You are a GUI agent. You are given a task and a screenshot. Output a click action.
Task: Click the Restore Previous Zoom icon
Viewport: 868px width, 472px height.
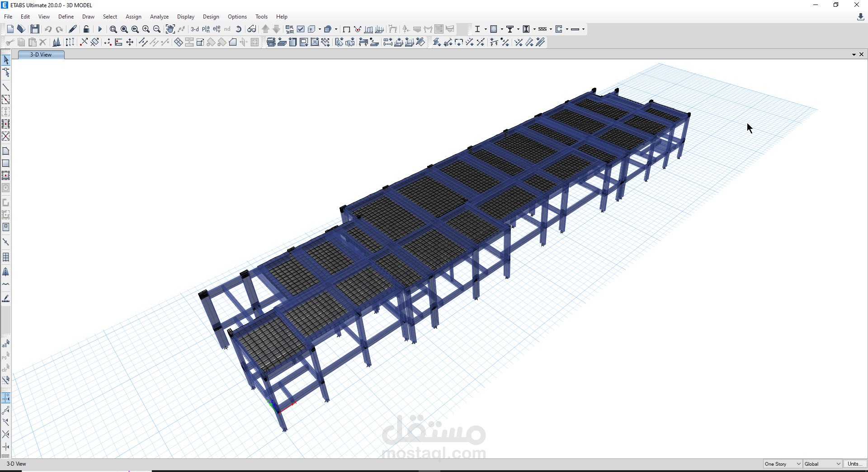point(135,29)
